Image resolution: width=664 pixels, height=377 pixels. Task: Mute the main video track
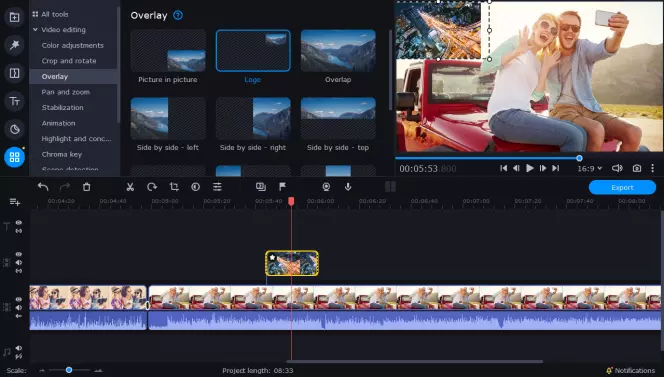[19, 308]
